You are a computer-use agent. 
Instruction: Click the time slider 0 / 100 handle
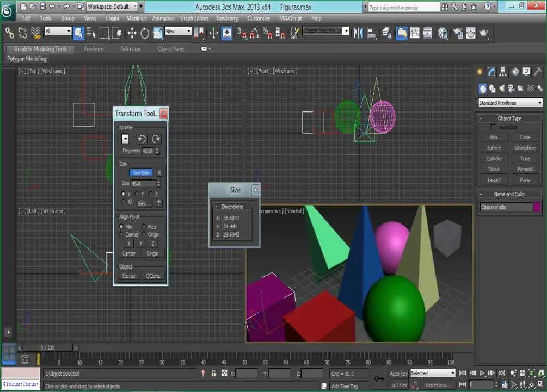[x=47, y=347]
